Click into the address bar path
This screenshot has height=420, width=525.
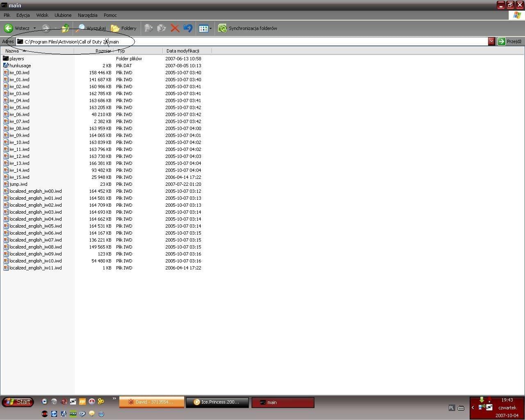pos(252,41)
